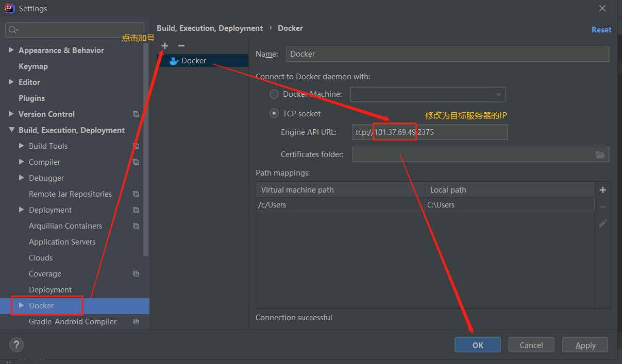Expand the Docker settings node arrow

[22, 305]
